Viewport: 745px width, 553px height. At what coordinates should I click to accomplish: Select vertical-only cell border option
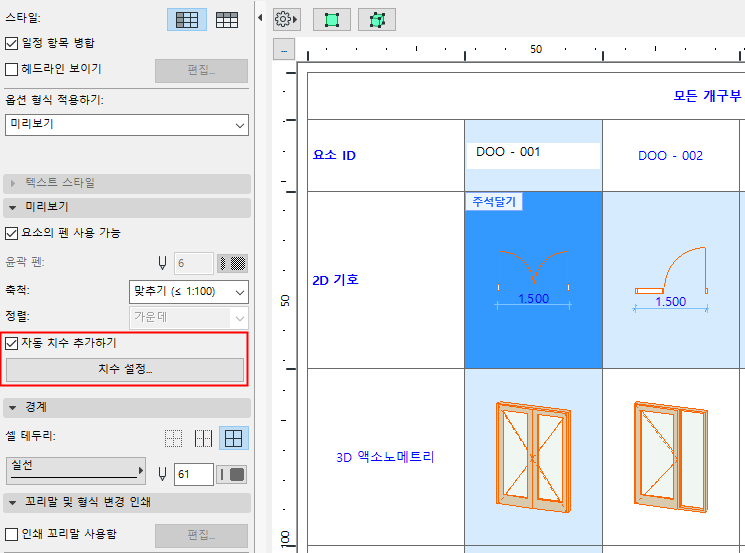(203, 438)
